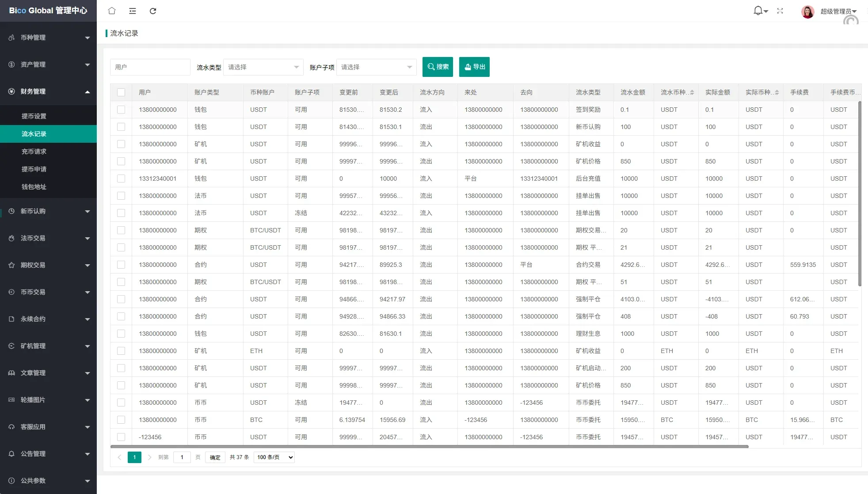Click the fullscreen expand icon
This screenshot has width=868, height=494.
click(x=780, y=11)
